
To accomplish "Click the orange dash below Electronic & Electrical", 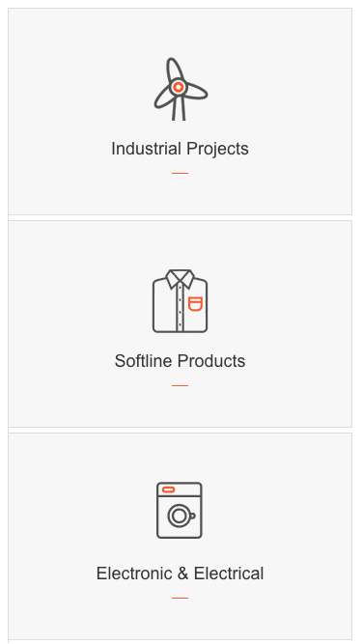I will 180,598.
